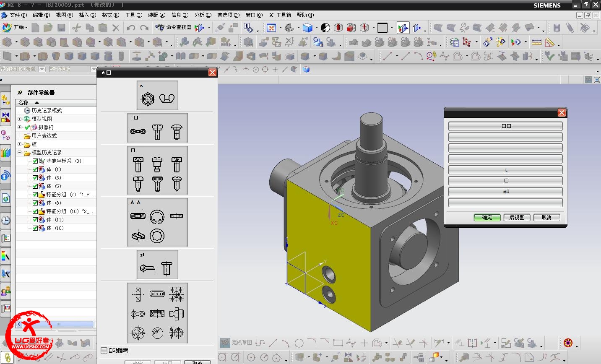Select the hex nut fastener icon

(x=148, y=99)
